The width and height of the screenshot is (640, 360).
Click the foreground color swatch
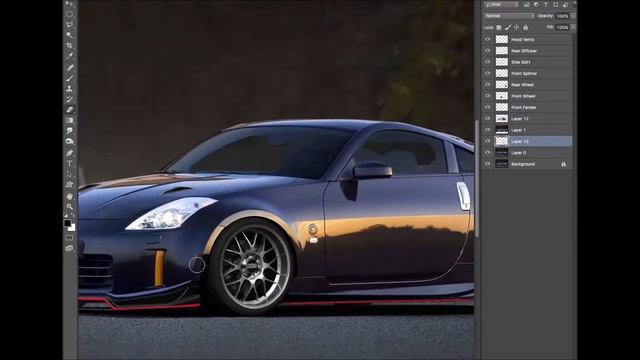[x=67, y=223]
